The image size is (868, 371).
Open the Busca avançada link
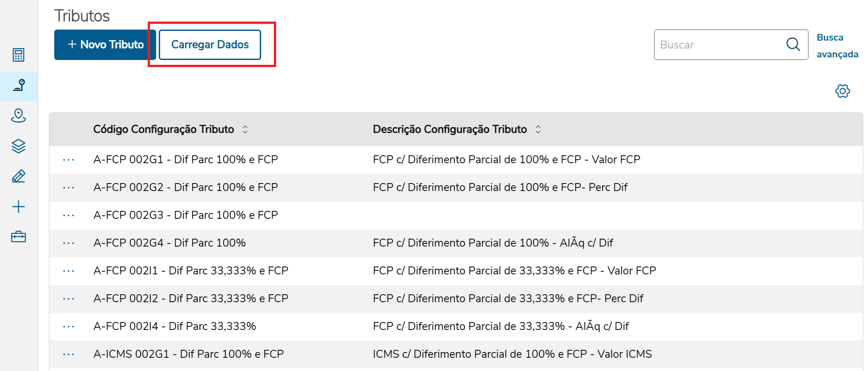837,45
